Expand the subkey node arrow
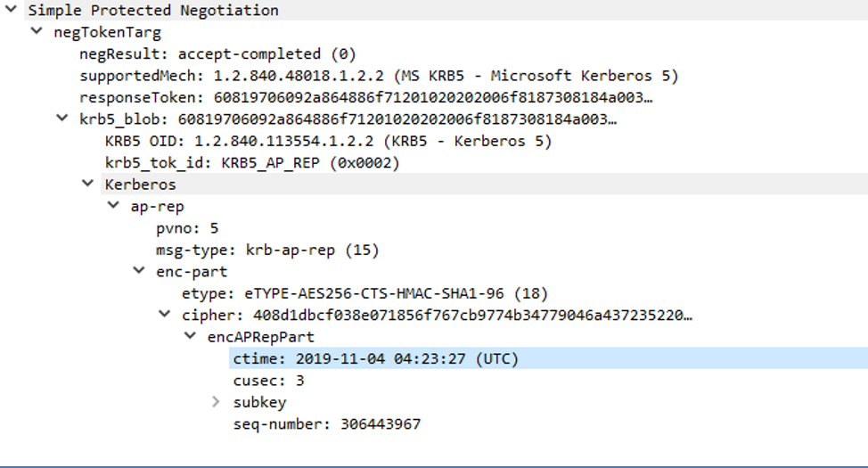This screenshot has height=468, width=868. point(216,402)
